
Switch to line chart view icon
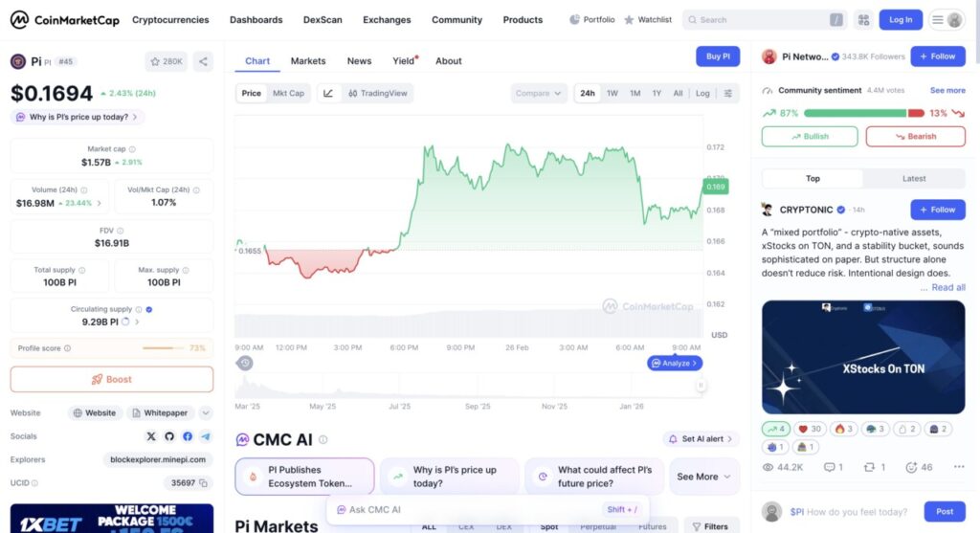click(328, 94)
